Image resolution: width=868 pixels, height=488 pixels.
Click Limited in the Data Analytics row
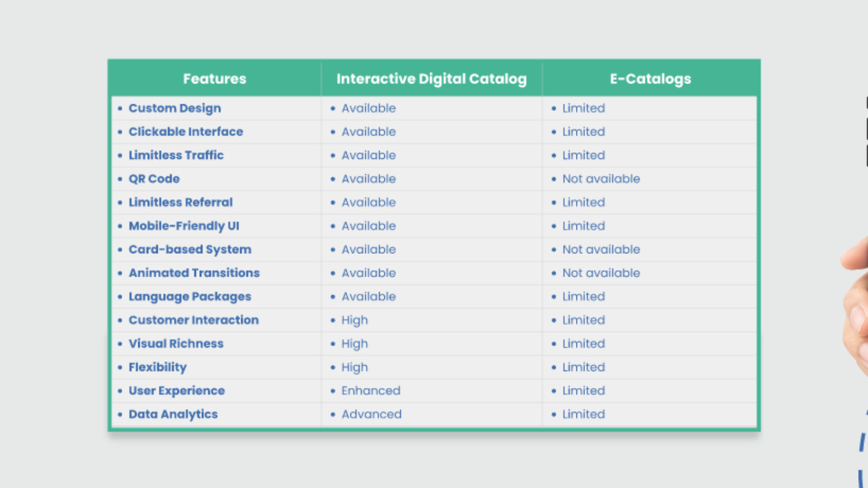pos(583,414)
